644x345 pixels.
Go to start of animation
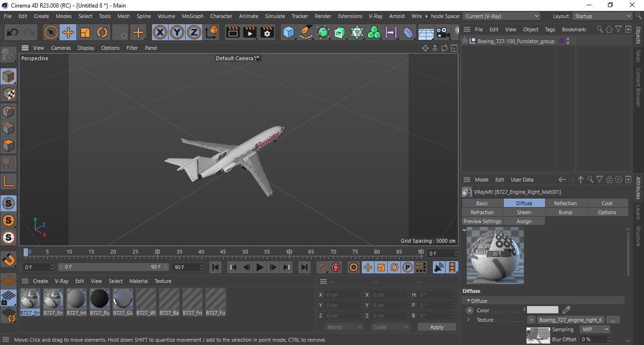coord(215,267)
